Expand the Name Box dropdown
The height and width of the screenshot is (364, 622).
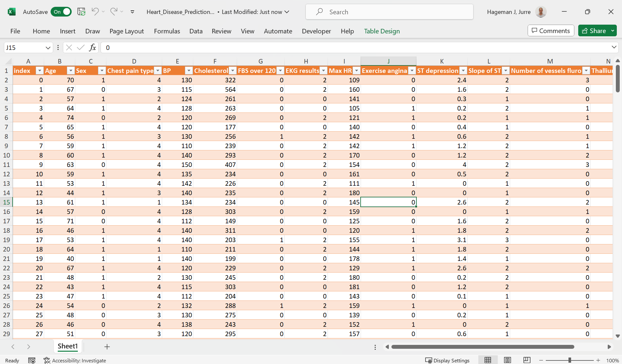click(x=48, y=48)
